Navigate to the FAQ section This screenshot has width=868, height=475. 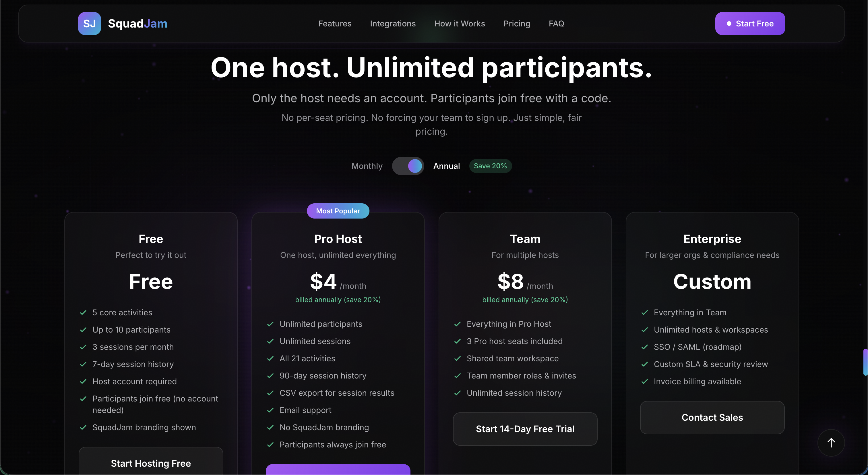[556, 24]
